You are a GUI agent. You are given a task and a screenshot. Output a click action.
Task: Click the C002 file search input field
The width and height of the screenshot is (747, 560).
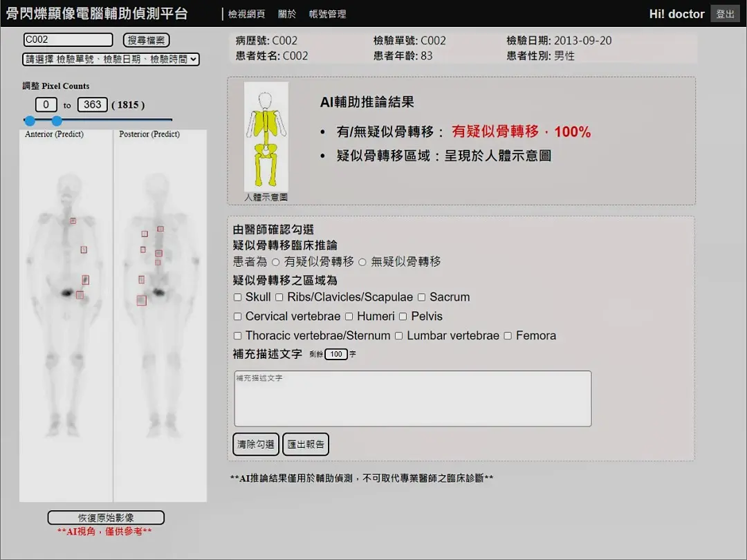68,39
